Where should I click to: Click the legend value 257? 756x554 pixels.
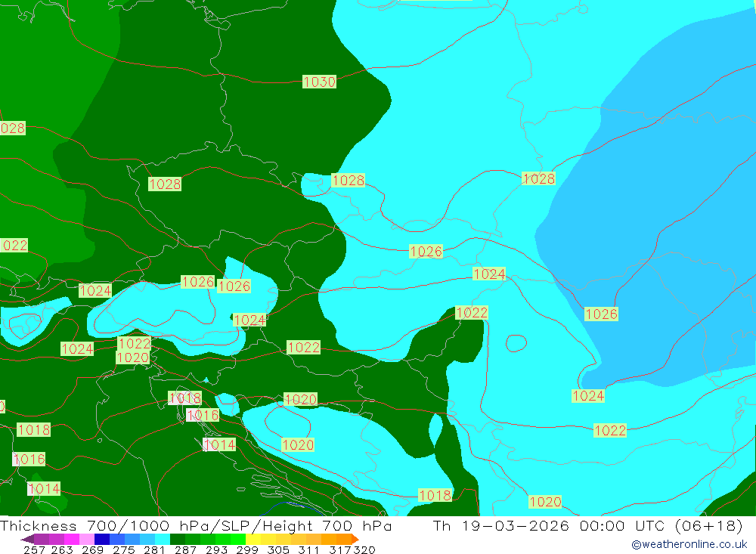[34, 549]
